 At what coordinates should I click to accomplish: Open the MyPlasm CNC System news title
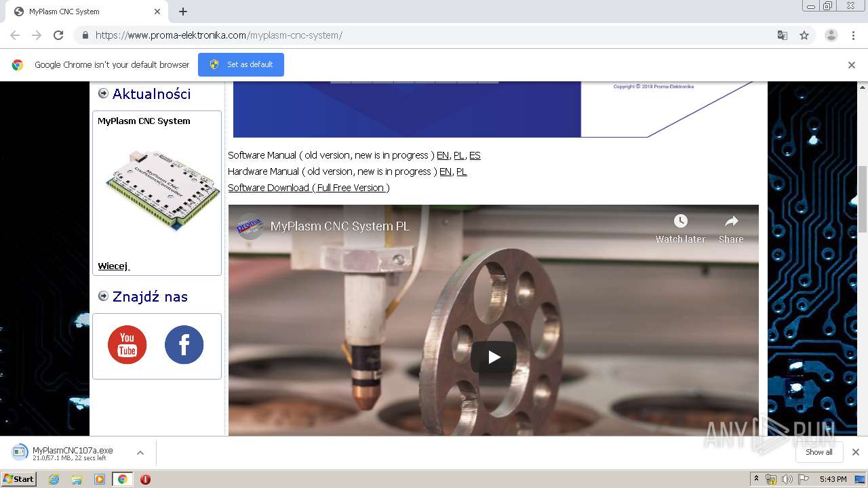pyautogui.click(x=144, y=121)
